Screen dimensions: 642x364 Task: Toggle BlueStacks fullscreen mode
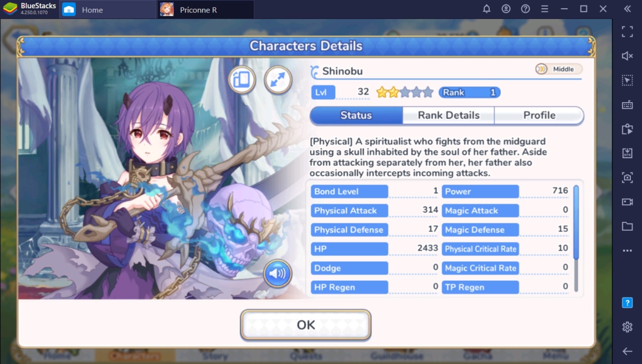[627, 31]
